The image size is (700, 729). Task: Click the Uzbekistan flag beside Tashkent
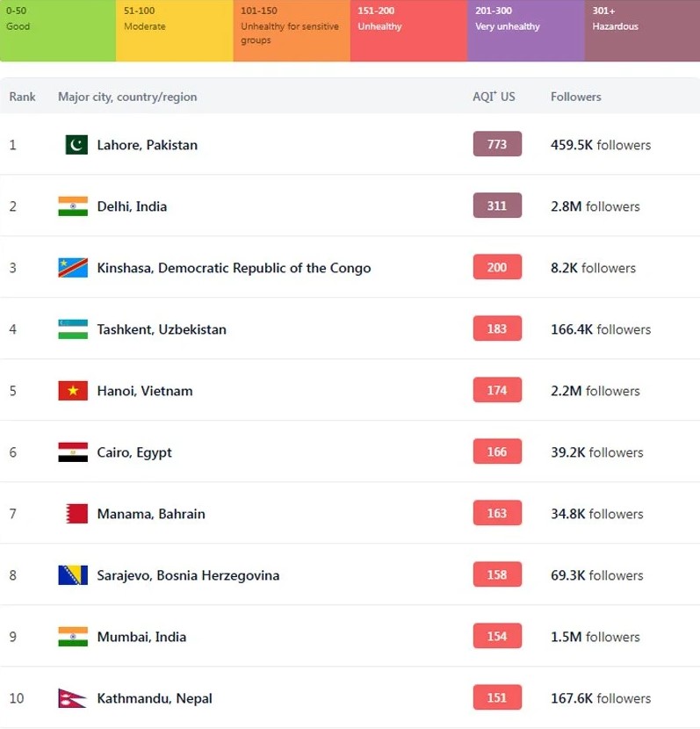(x=73, y=329)
